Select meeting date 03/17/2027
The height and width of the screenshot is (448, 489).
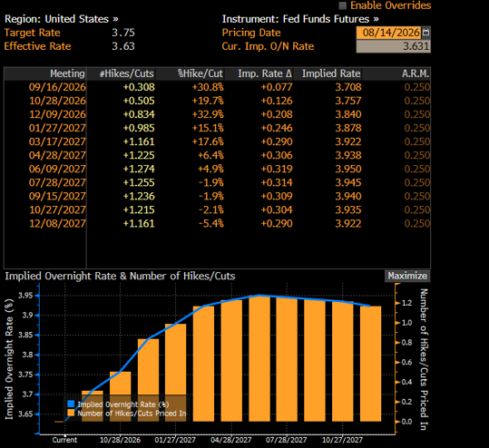pyautogui.click(x=57, y=141)
